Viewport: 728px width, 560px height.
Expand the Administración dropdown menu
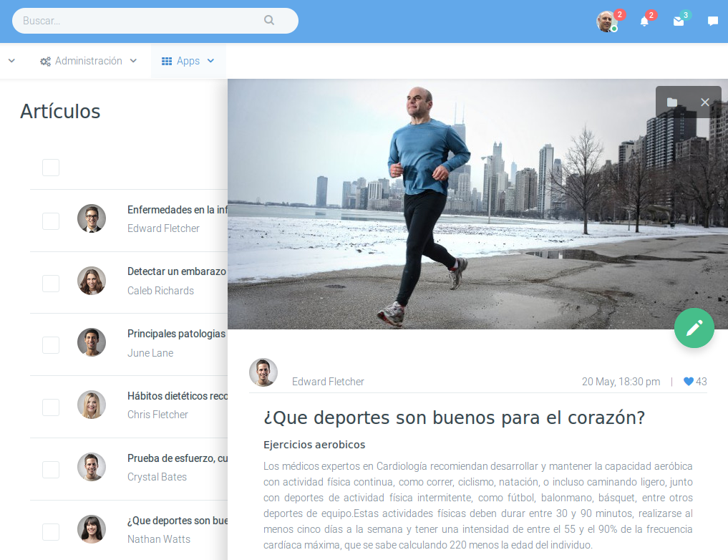89,61
